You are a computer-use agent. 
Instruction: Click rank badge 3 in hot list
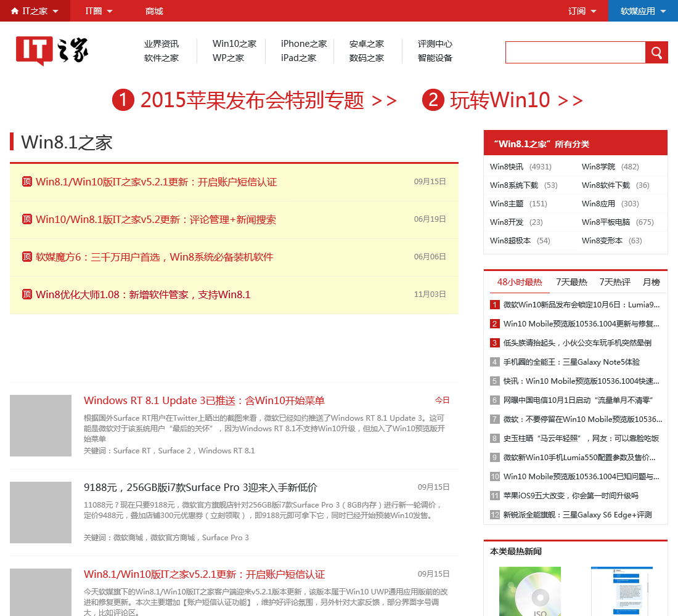(x=495, y=342)
